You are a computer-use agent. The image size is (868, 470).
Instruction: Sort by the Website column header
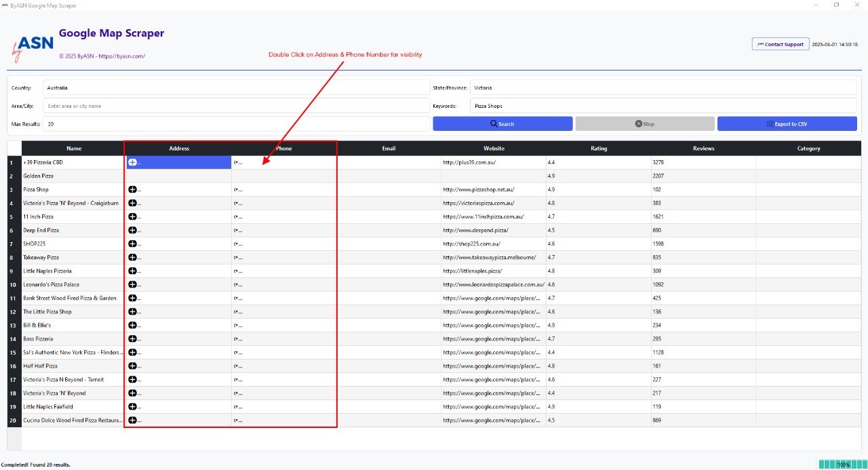point(494,149)
